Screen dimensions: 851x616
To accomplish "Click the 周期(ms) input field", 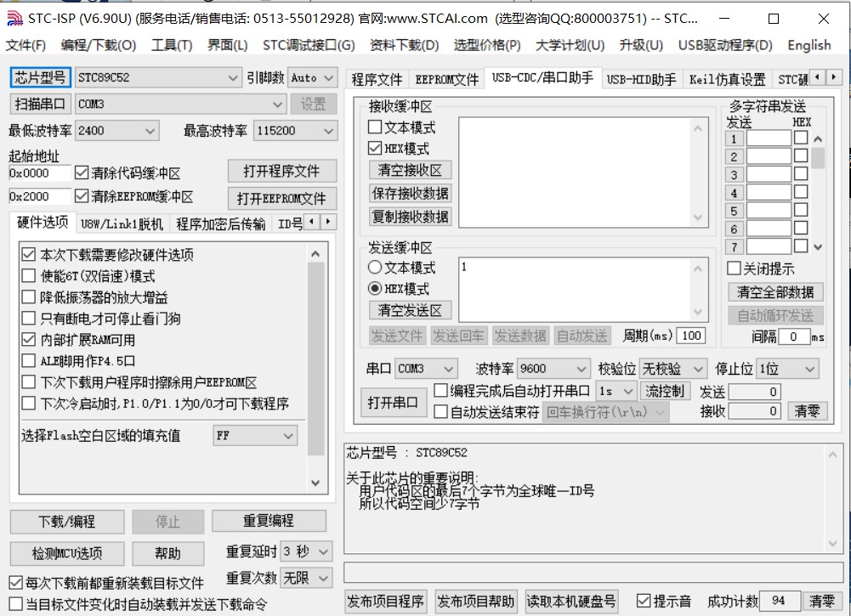I will (691, 336).
